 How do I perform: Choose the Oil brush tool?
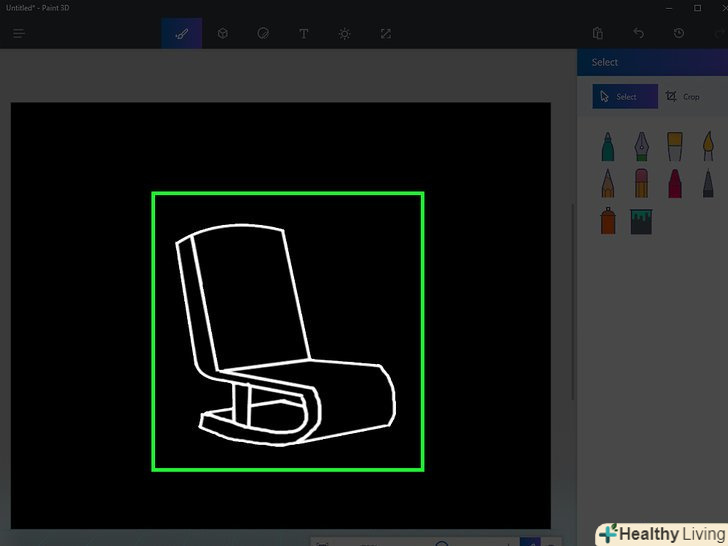[675, 147]
